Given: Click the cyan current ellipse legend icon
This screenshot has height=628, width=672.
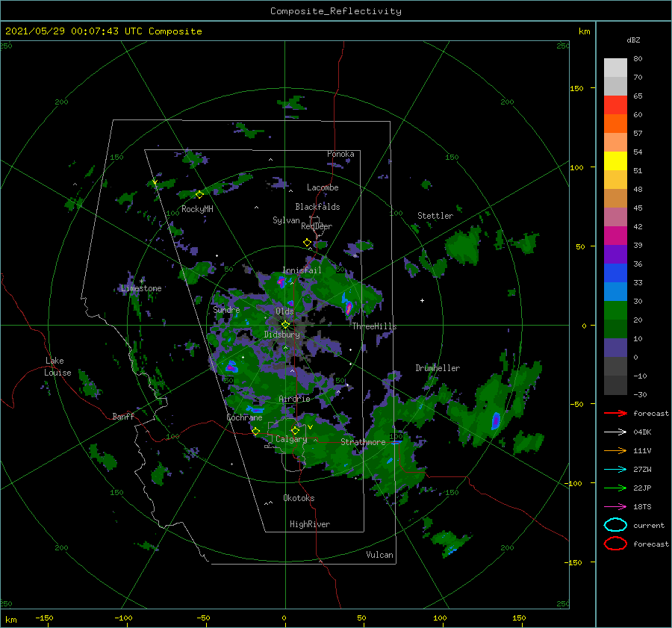Looking at the screenshot, I should click(615, 525).
